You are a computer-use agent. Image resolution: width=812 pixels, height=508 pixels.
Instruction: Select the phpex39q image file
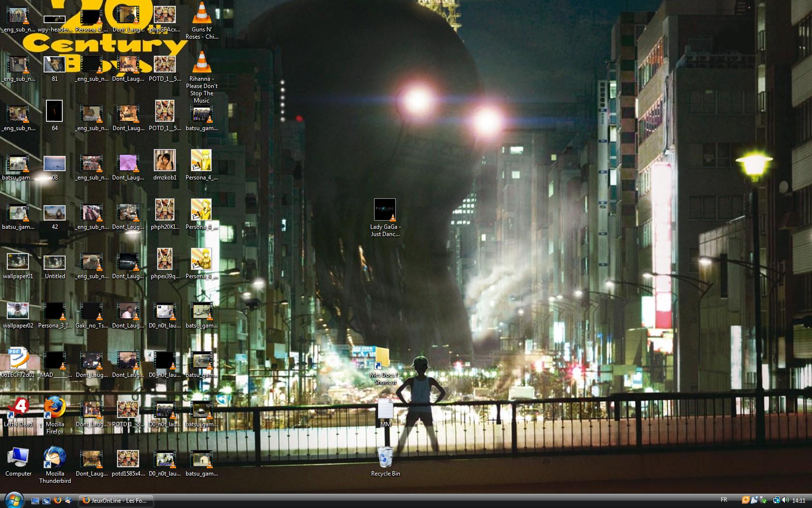165,264
